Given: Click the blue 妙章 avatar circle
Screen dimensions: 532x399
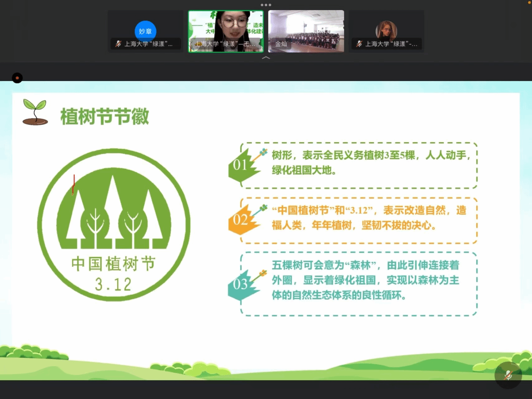Looking at the screenshot, I should pyautogui.click(x=145, y=31).
